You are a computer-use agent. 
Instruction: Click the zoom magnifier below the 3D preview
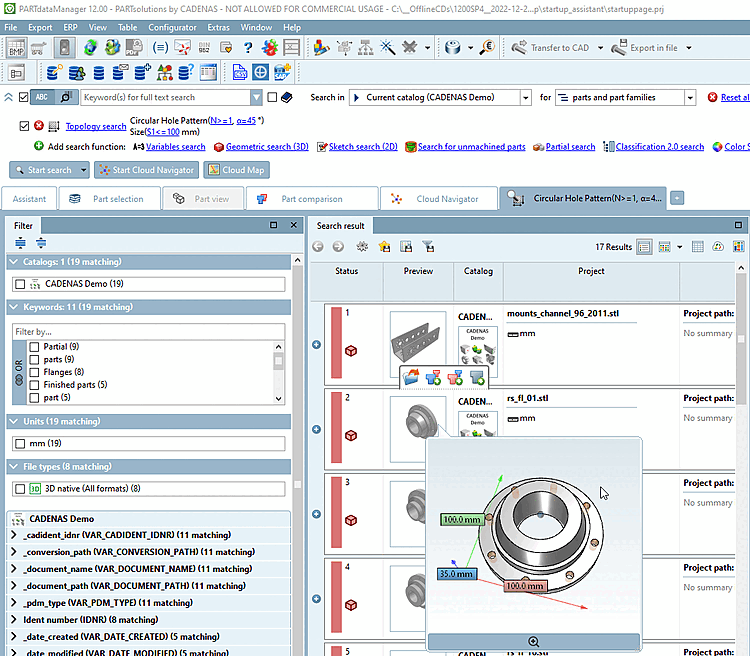point(533,642)
